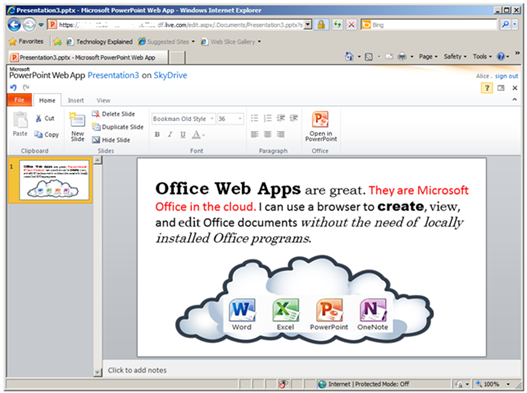Viewport: 527px width, 393px height.
Task: Toggle Underline formatting
Action: (183, 134)
